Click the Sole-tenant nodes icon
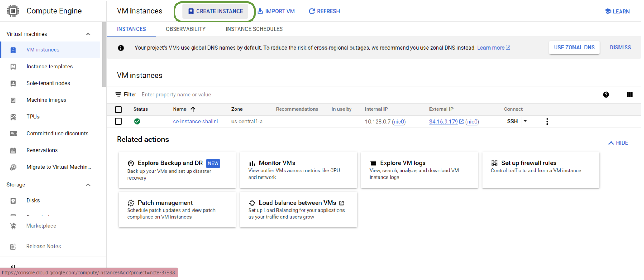The height and width of the screenshot is (280, 644). (x=13, y=83)
